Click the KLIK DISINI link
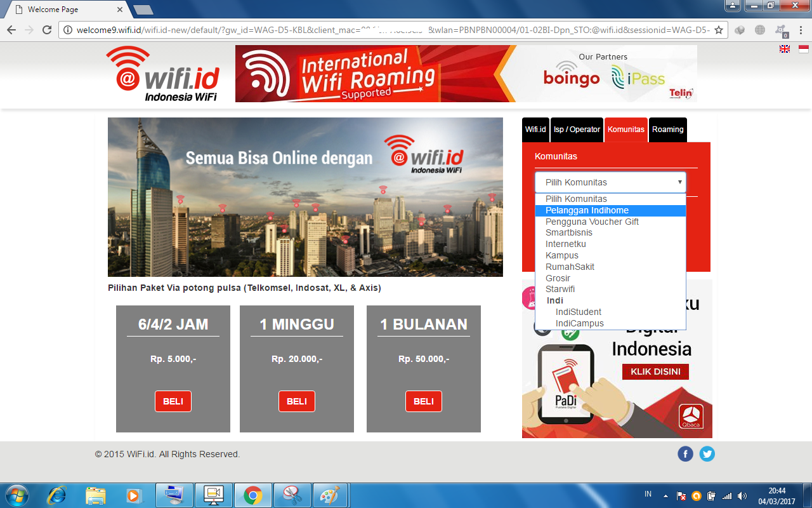The image size is (812, 508). click(x=655, y=371)
